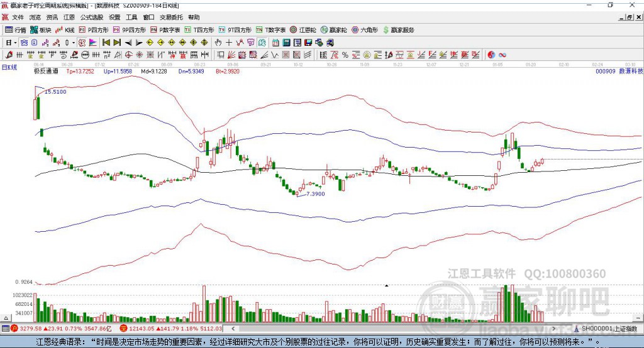Expand the 日 period dropdown
The image size is (644, 348).
pos(10,42)
